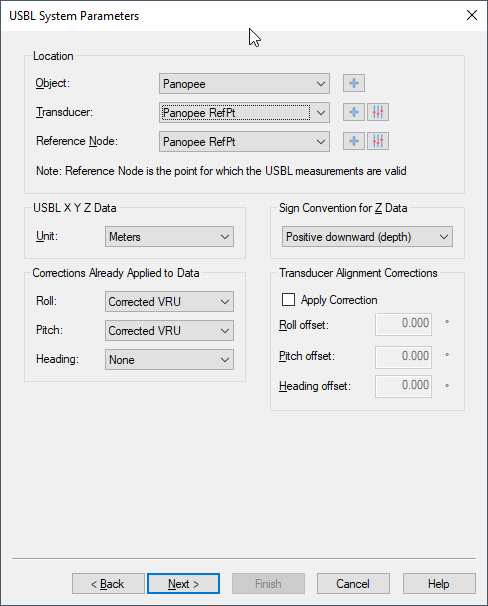The height and width of the screenshot is (606, 488).
Task: Expand the Roll correction dropdown
Action: (x=169, y=301)
